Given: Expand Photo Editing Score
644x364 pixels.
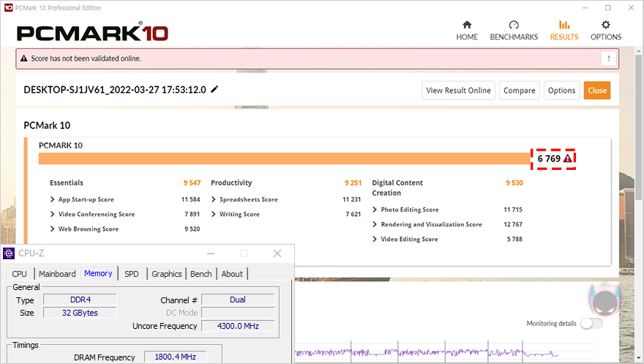Looking at the screenshot, I should click(x=375, y=209).
